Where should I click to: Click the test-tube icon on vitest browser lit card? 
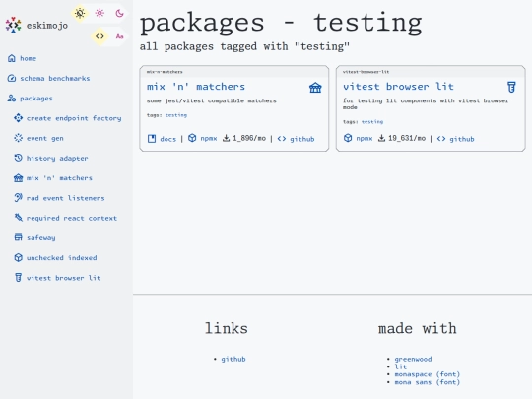pos(511,88)
